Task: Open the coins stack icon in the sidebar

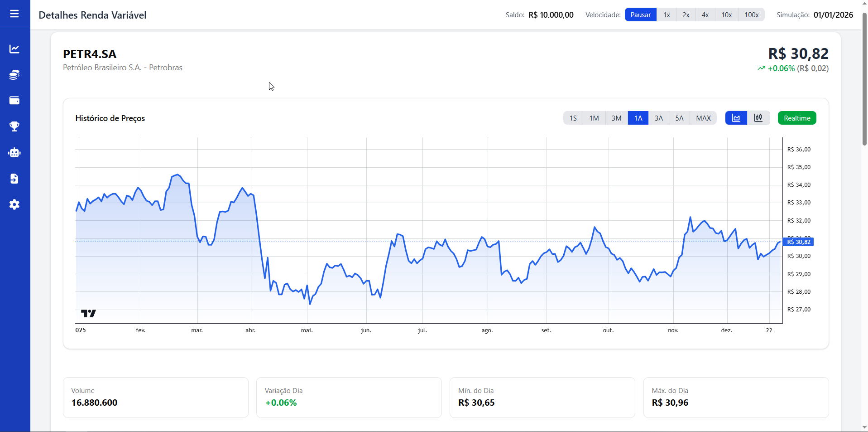Action: tap(14, 75)
